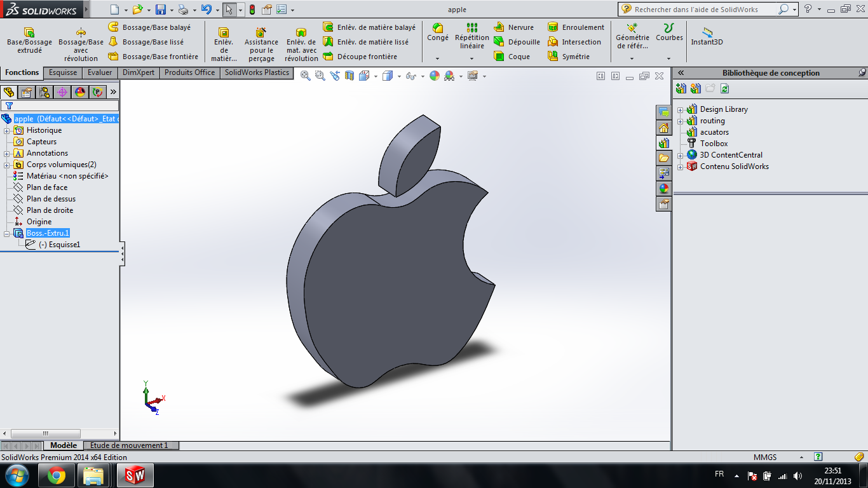Open DisplayManager tab in left panel

pos(80,92)
